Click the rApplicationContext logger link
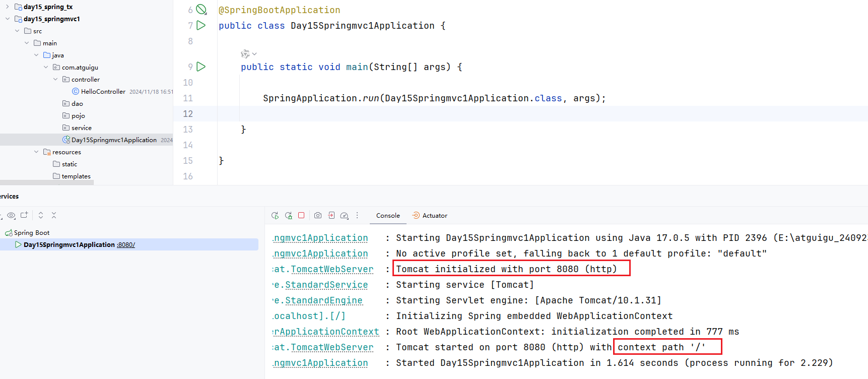Viewport: 868px width, 379px height. (x=326, y=332)
